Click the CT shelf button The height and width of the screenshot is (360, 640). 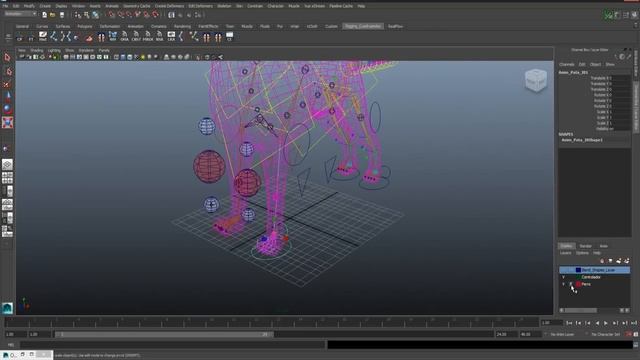229,37
